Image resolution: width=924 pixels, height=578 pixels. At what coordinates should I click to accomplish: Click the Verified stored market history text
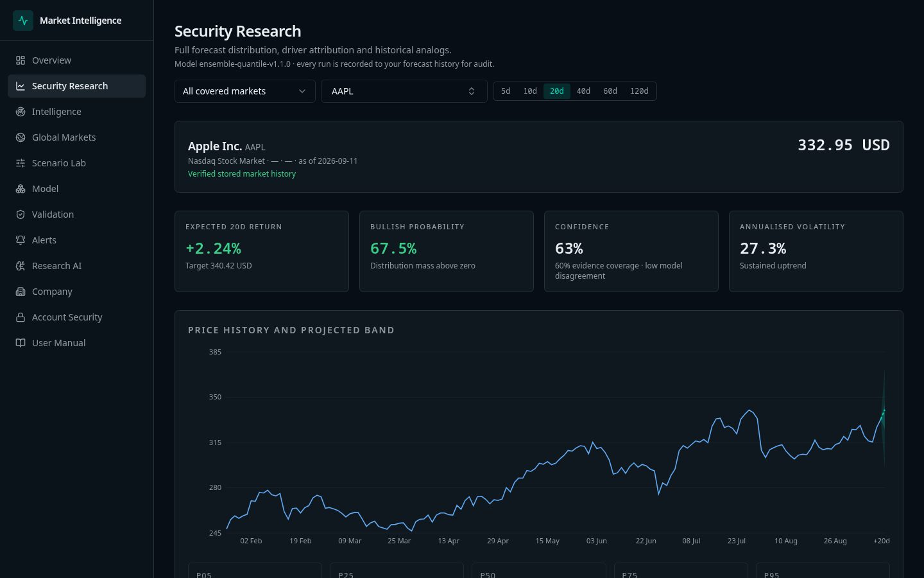[242, 174]
